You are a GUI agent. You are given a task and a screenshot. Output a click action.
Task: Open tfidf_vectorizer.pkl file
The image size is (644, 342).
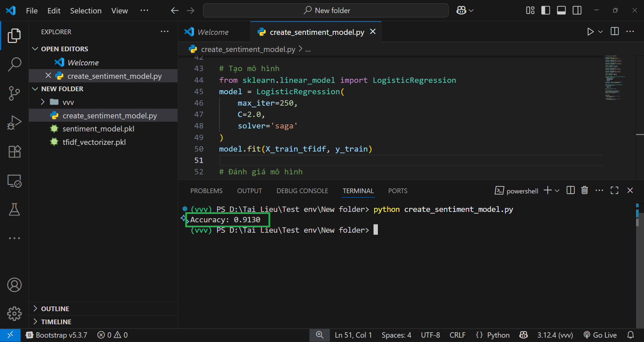(x=103, y=142)
